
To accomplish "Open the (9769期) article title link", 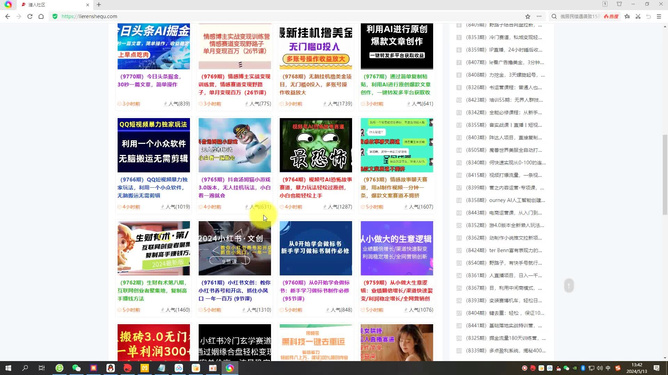I will pos(234,84).
